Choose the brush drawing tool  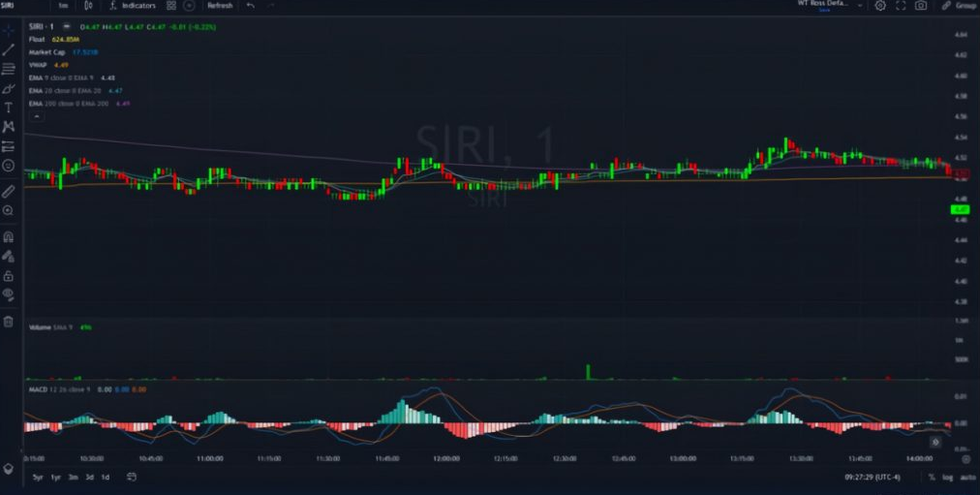[x=8, y=89]
